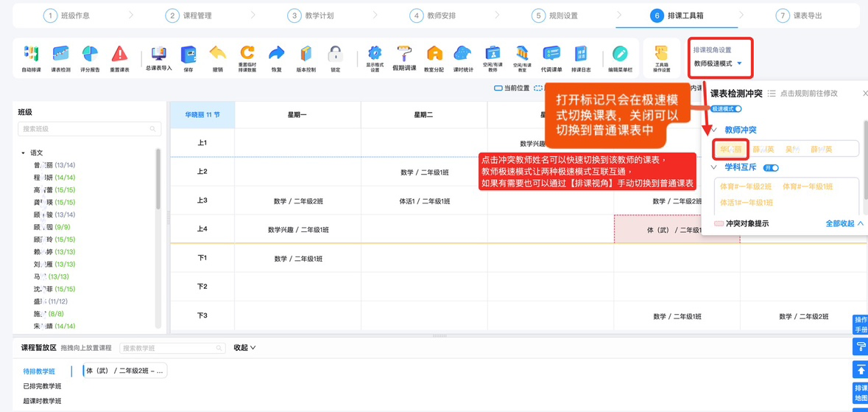Viewport: 868px width, 412px height.
Task: Select the 超课时教学班 tab
Action: pyautogui.click(x=42, y=400)
